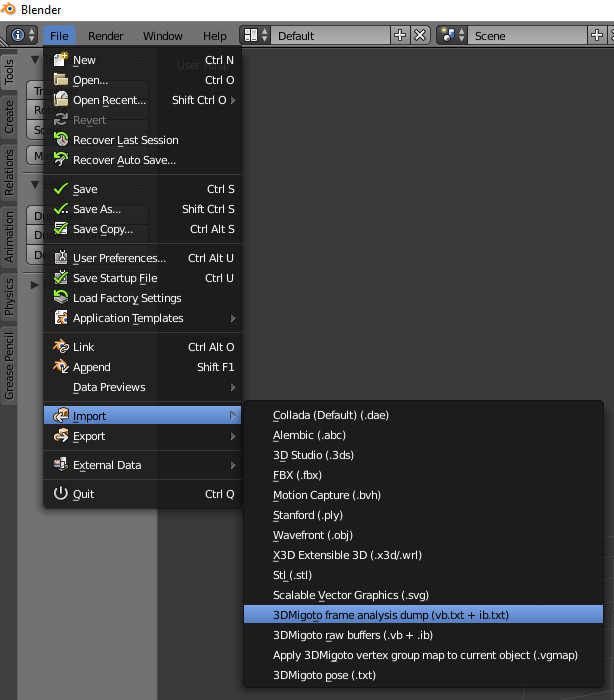The image size is (614, 700).
Task: Click the Open Recent icon
Action: 61,100
